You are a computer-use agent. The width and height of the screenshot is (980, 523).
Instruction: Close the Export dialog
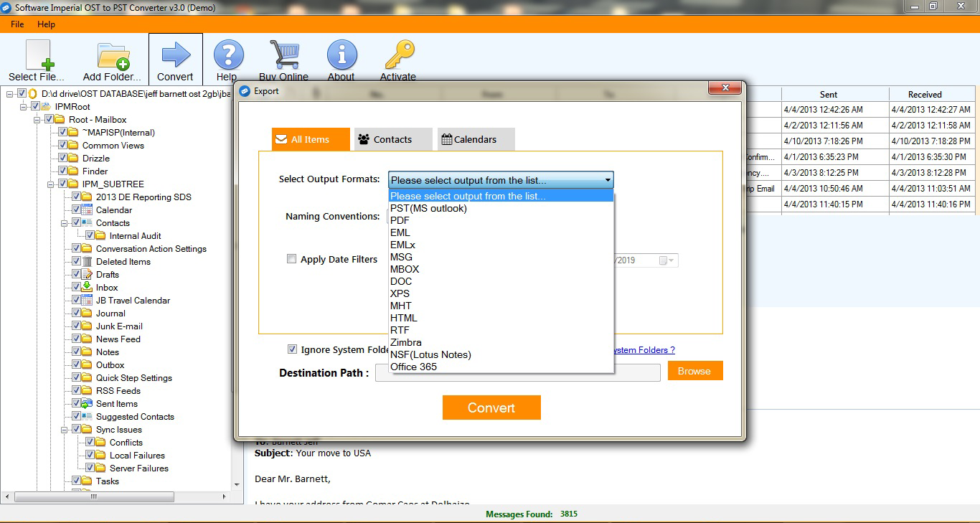[725, 88]
